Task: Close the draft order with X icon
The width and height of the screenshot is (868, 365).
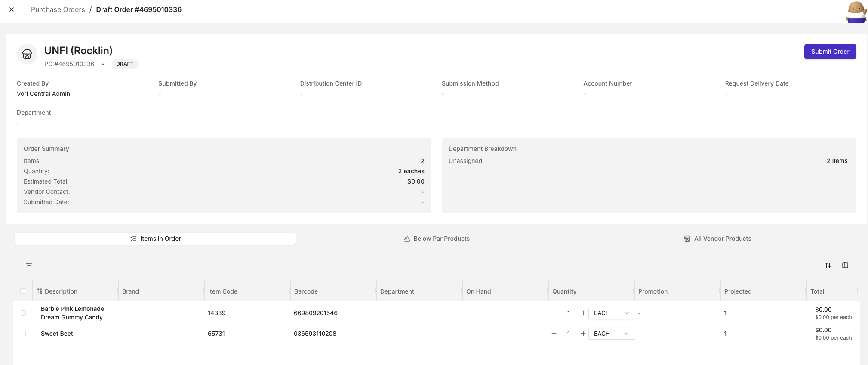Action: 12,9
